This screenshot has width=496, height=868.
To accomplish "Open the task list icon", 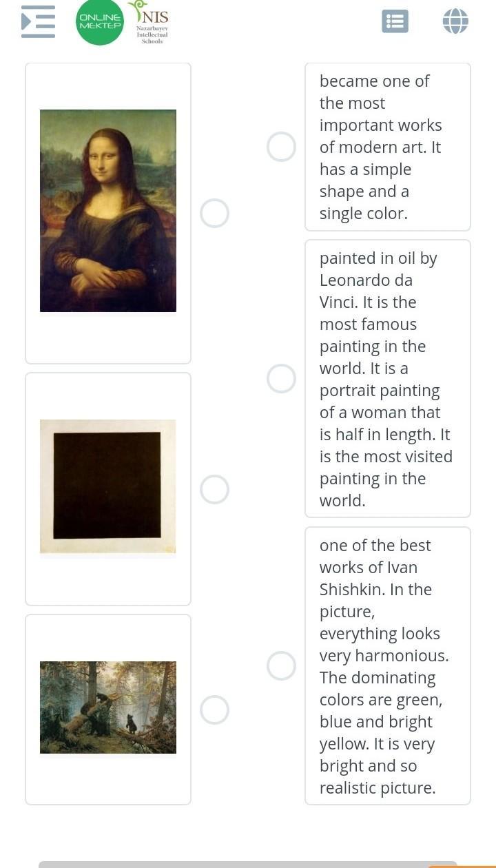I will point(395,21).
